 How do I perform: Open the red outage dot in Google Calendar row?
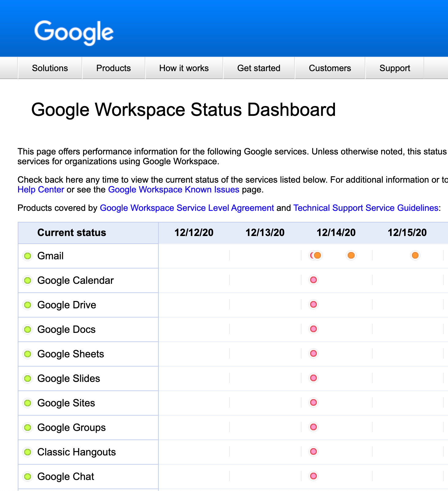pos(313,280)
